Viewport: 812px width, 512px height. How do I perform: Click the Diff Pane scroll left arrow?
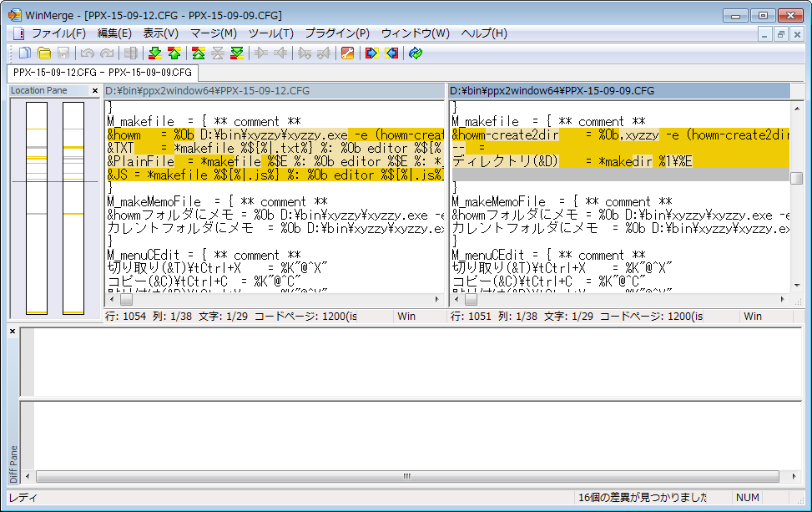pyautogui.click(x=28, y=476)
